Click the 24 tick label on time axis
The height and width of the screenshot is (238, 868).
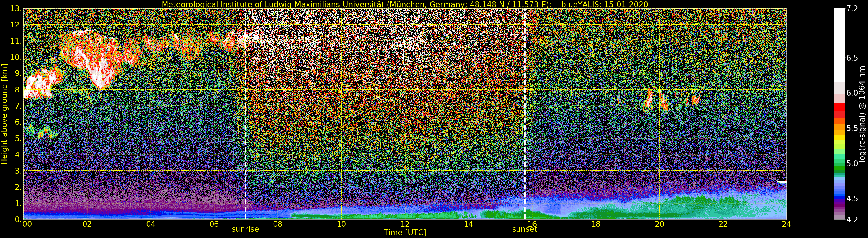pos(786,224)
